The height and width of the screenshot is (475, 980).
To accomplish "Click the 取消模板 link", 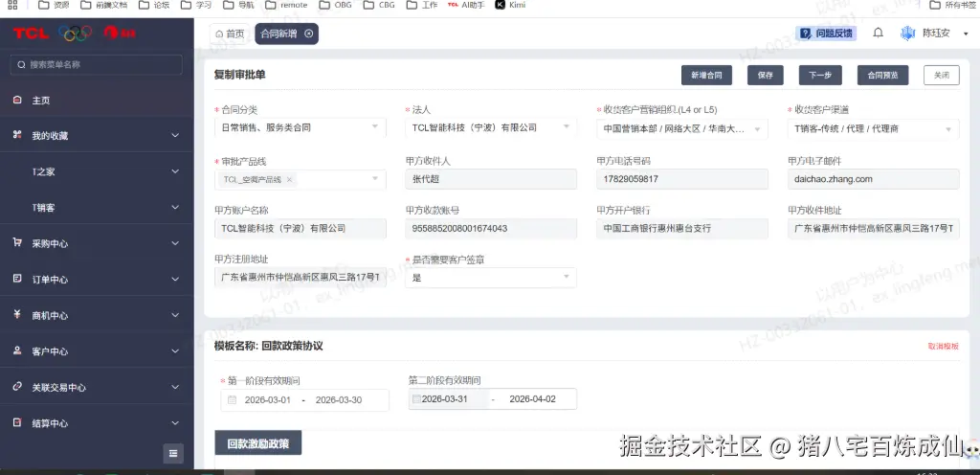I will point(943,347).
